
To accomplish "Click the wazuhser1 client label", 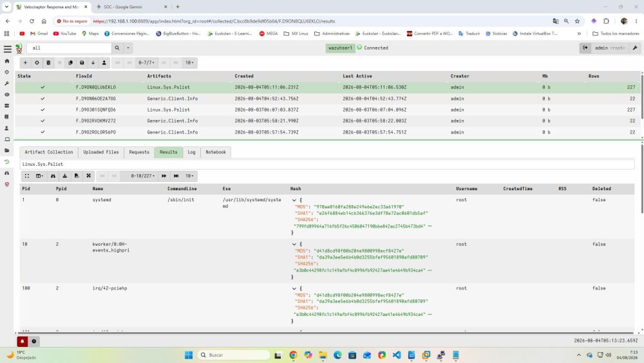I will click(341, 48).
